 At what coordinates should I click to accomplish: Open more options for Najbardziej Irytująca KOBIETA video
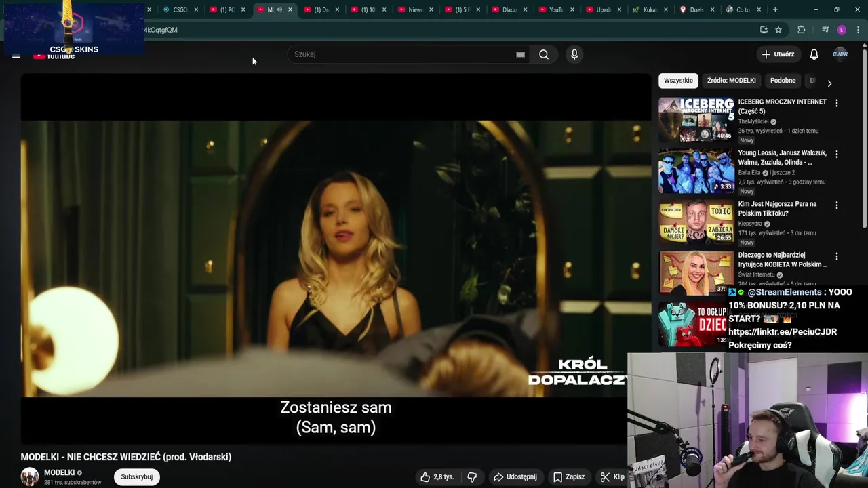point(836,257)
